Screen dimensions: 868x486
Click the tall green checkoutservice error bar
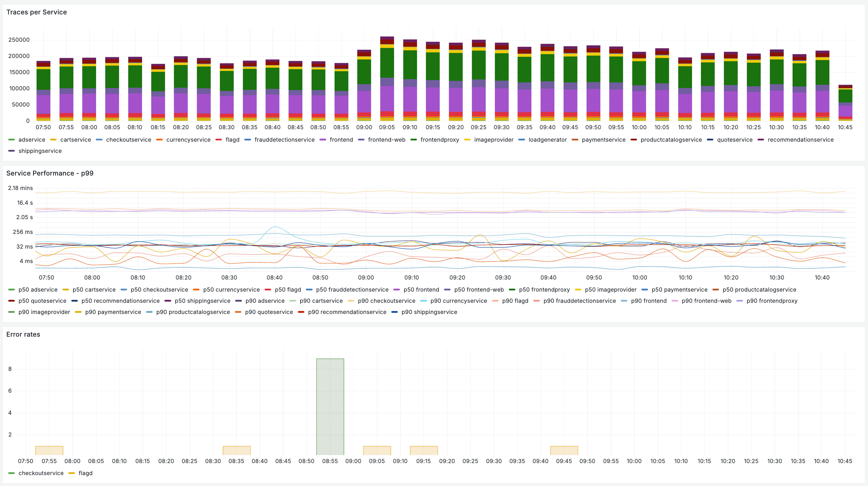tap(330, 406)
